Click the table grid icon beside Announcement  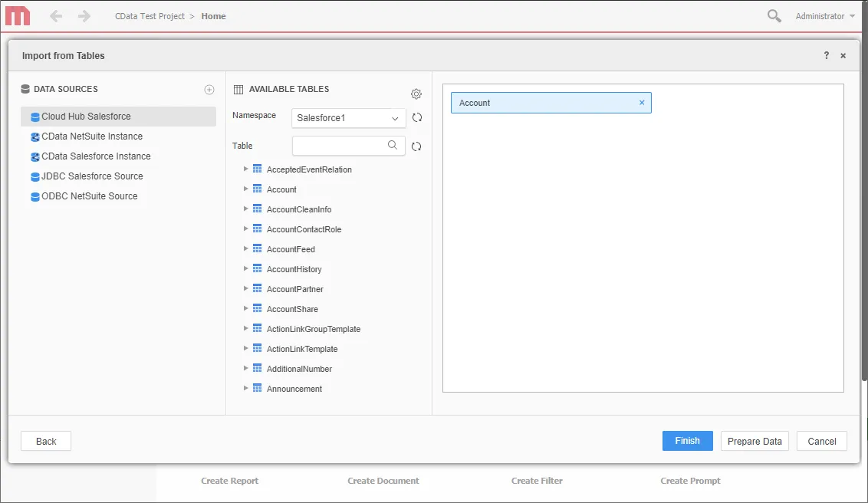(x=255, y=388)
